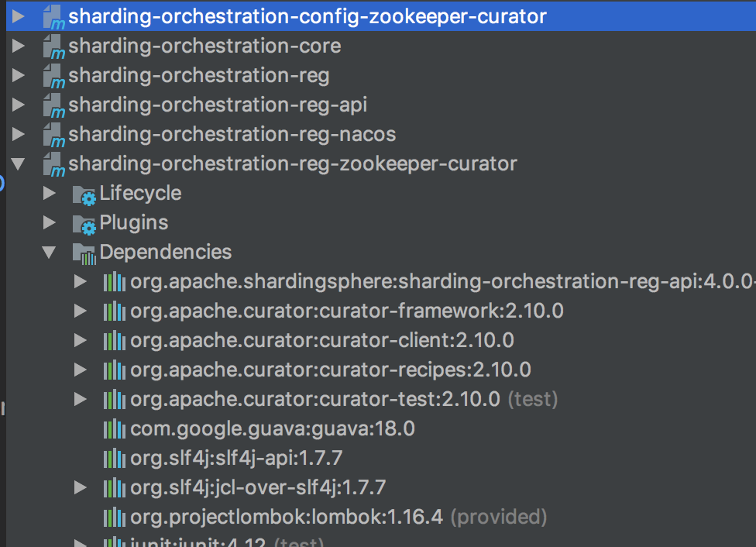Click Maven module icon of sharding-orchestration-reg-api

point(53,105)
